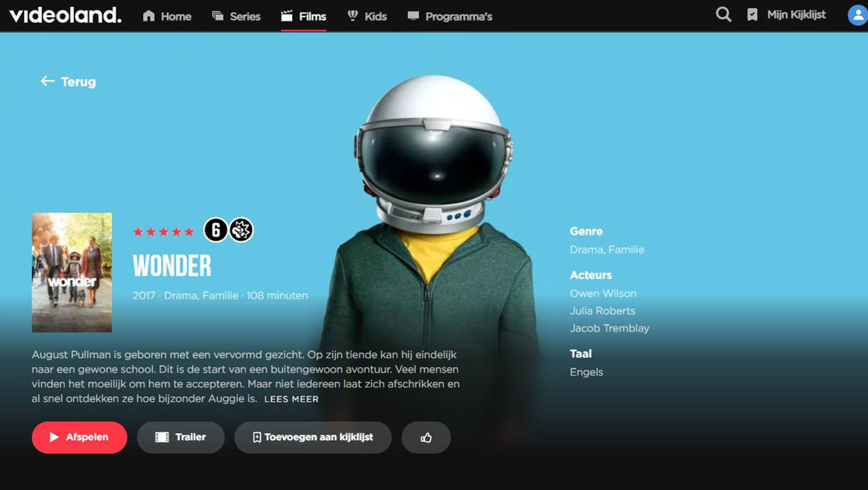The width and height of the screenshot is (868, 490).
Task: Click the Mijn Kijklijst bookmark icon
Action: (x=752, y=15)
